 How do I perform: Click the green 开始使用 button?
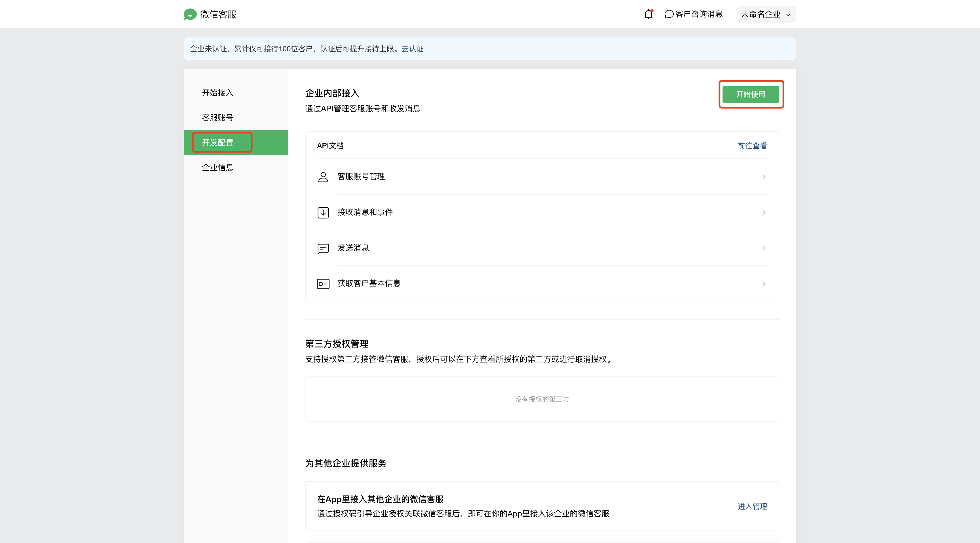(x=751, y=94)
